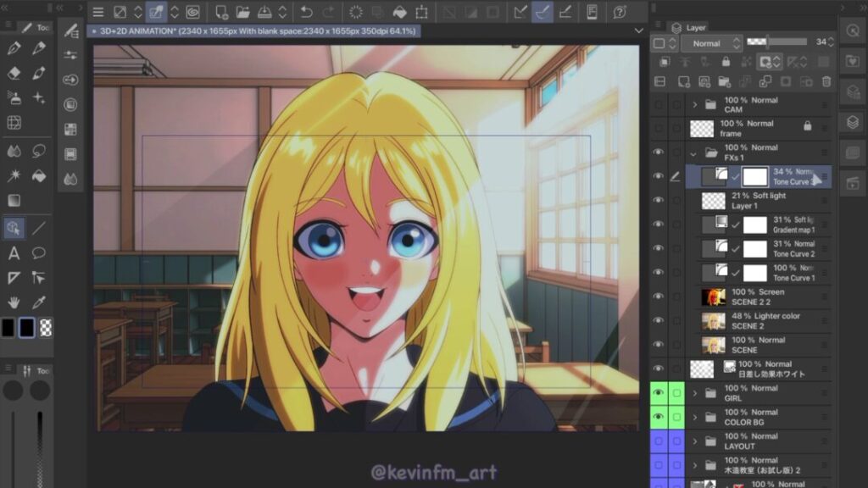Viewport: 868px width, 488px height.
Task: Open the hamburger menu in command bar
Action: (98, 12)
